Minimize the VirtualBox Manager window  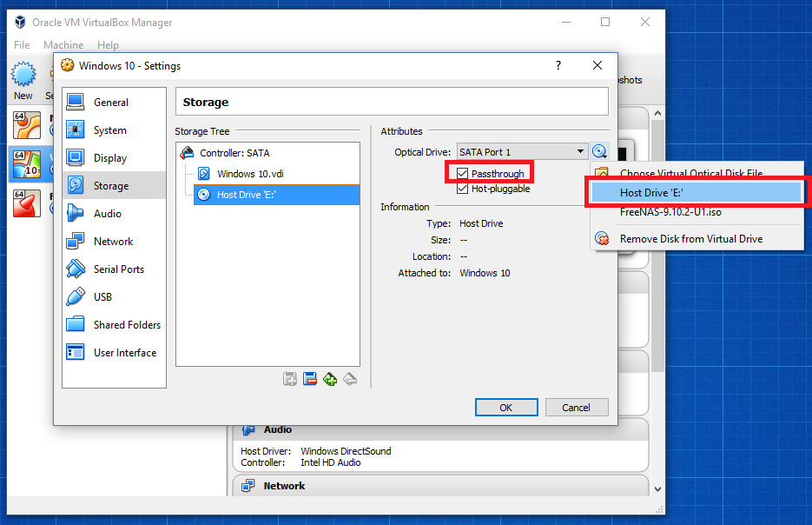(x=566, y=22)
